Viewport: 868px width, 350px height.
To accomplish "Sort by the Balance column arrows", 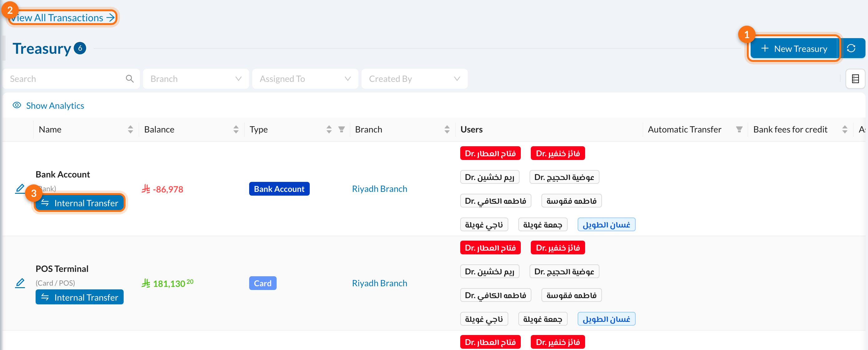I will (236, 129).
